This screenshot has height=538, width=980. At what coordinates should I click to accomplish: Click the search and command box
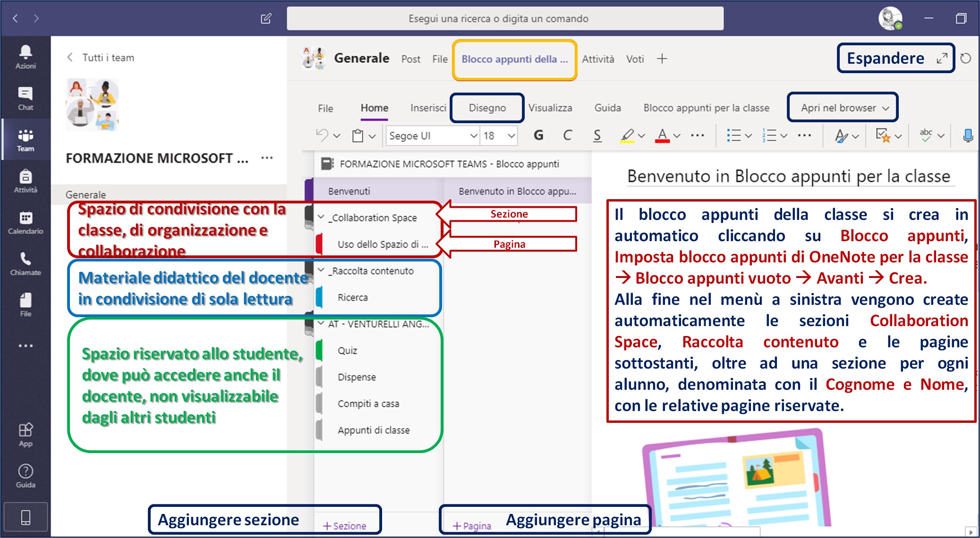pyautogui.click(x=505, y=18)
